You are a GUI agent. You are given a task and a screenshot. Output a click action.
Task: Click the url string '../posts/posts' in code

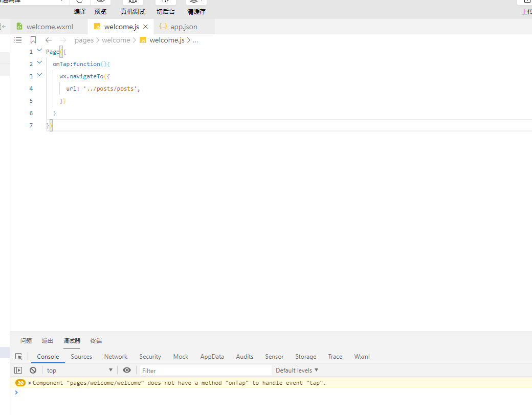(x=110, y=89)
